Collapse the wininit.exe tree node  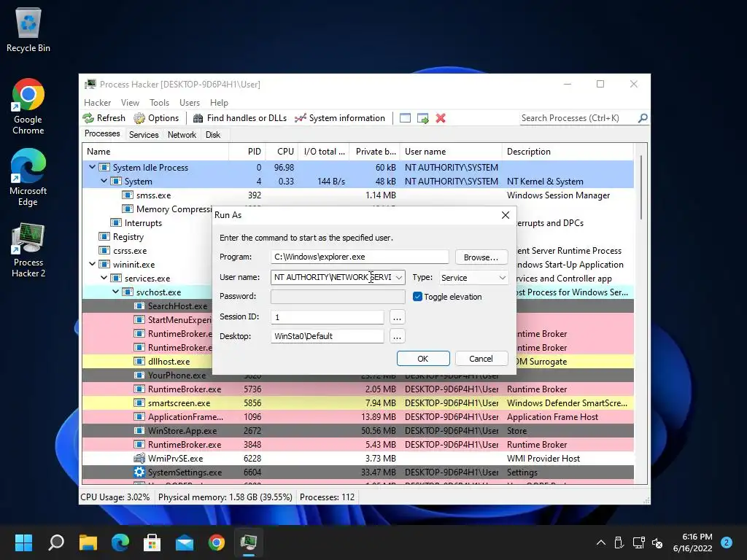click(92, 264)
